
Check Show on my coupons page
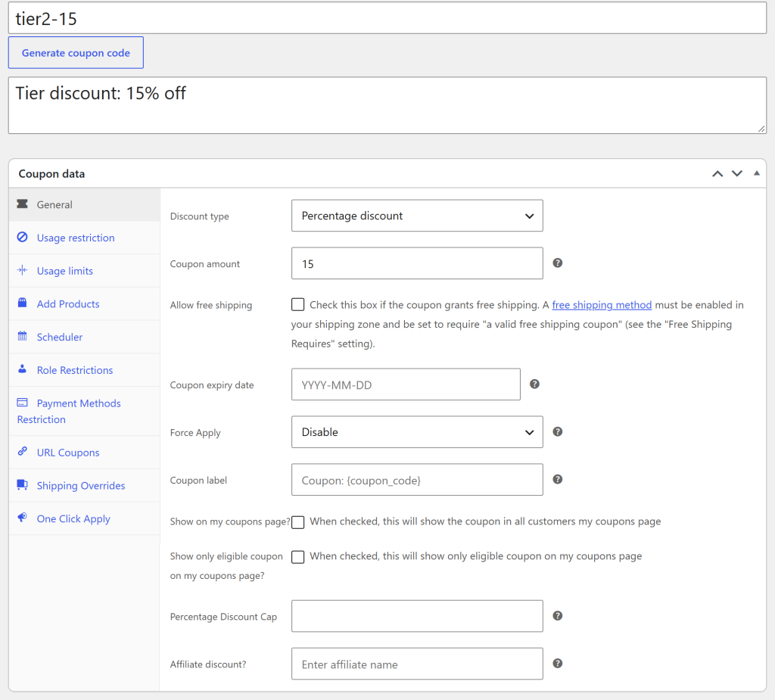click(298, 522)
